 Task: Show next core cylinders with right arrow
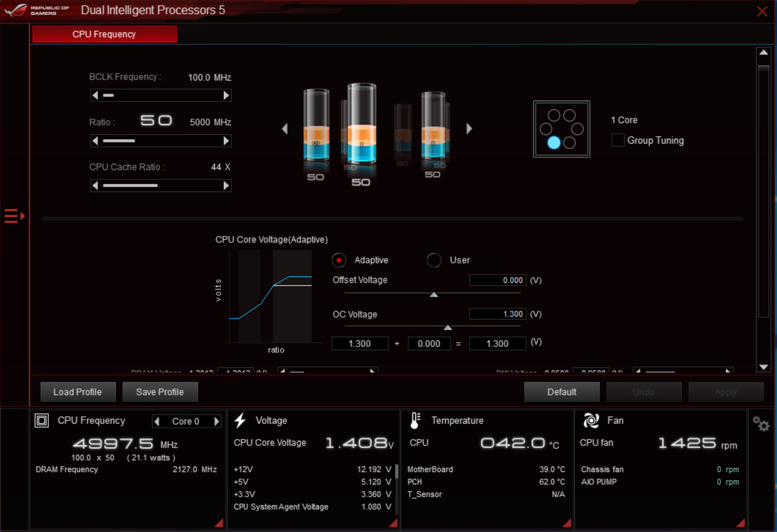click(469, 128)
